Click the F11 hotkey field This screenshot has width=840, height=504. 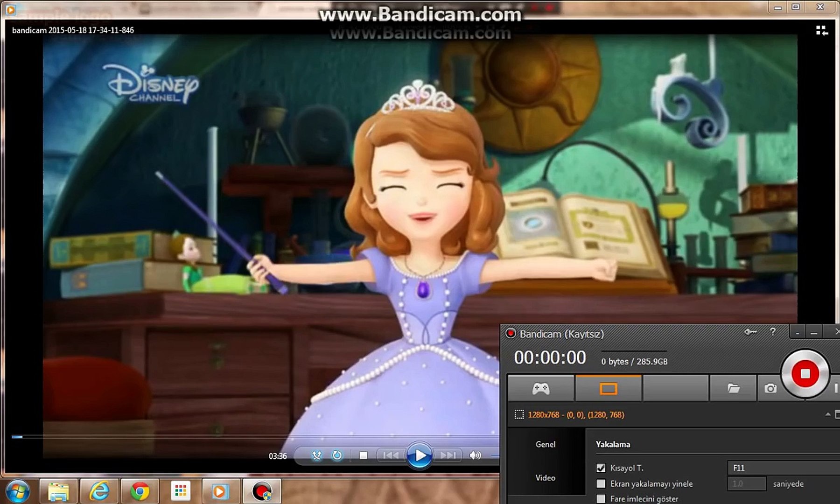click(784, 468)
